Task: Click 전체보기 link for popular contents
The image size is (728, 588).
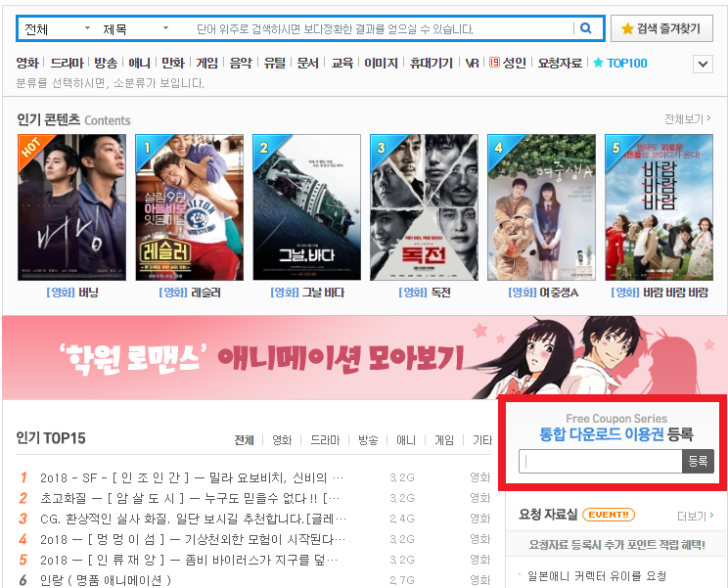Action: [688, 119]
